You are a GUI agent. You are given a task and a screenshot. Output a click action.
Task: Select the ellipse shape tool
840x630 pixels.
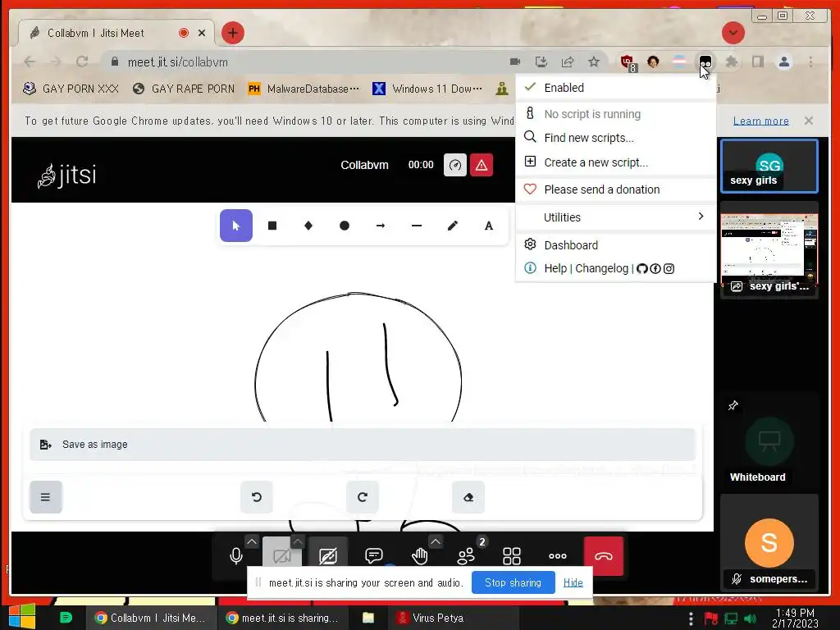click(345, 226)
